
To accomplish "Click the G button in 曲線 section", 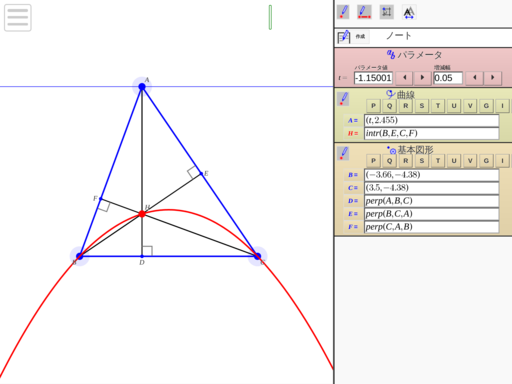I will (x=486, y=106).
